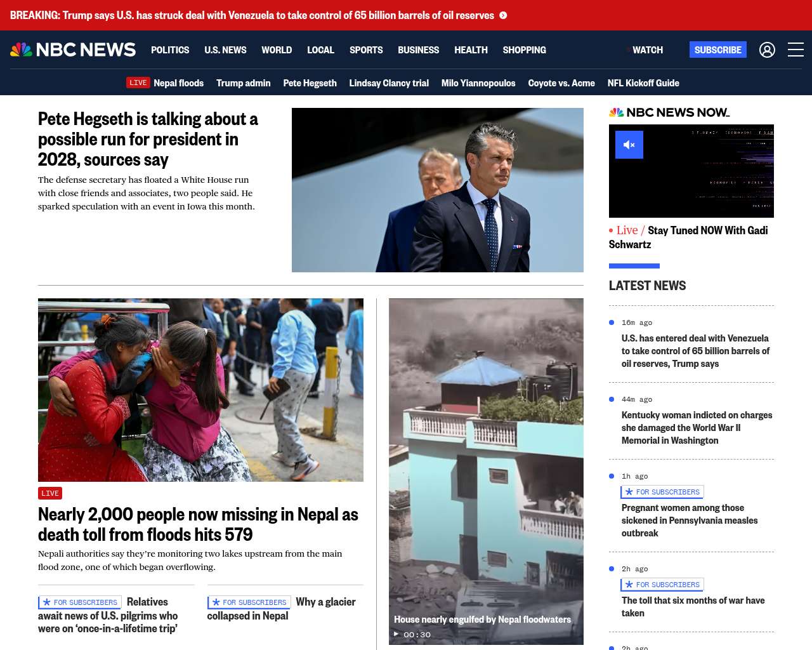Viewport: 812px width, 650px height.
Task: Click the For Subscribers badge on Relatives story
Action: pyautogui.click(x=80, y=602)
